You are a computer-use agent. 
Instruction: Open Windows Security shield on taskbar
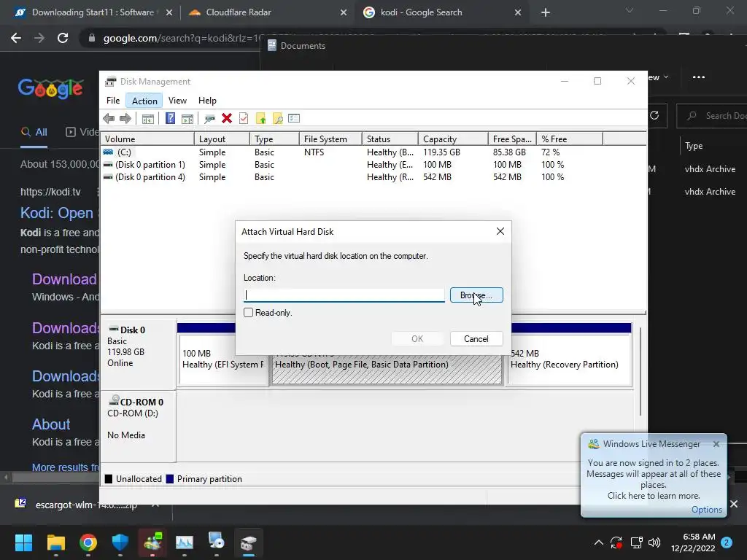(120, 542)
